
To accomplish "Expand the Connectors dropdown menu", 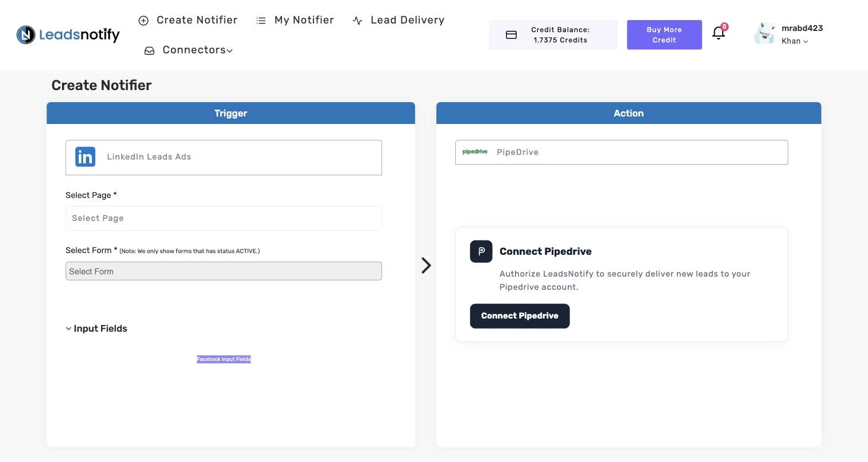I will 197,50.
